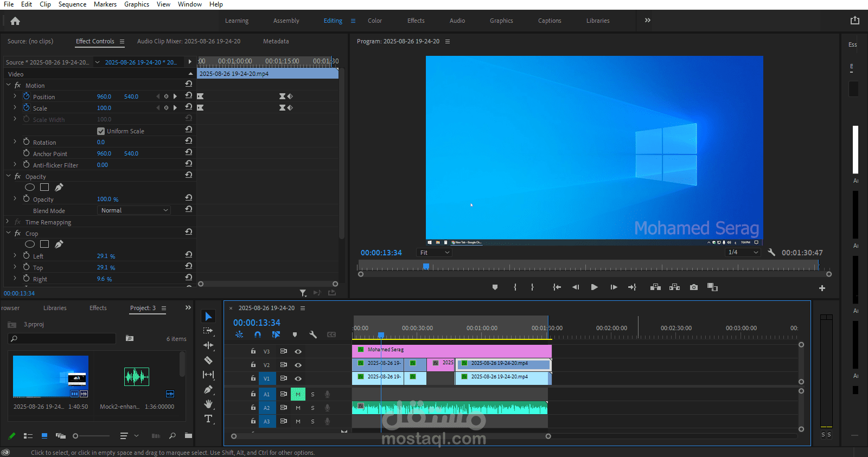Viewport: 868px width, 457px height.
Task: Open the Blend Mode dropdown
Action: (134, 210)
